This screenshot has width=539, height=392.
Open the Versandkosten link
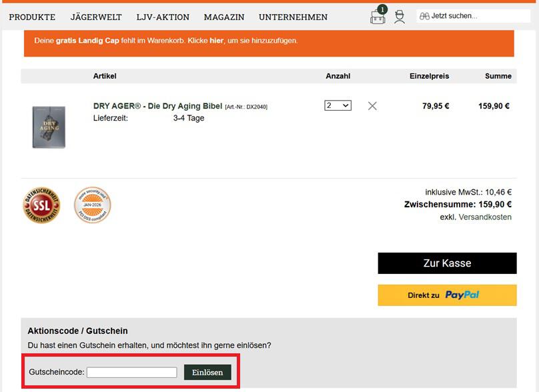(485, 217)
